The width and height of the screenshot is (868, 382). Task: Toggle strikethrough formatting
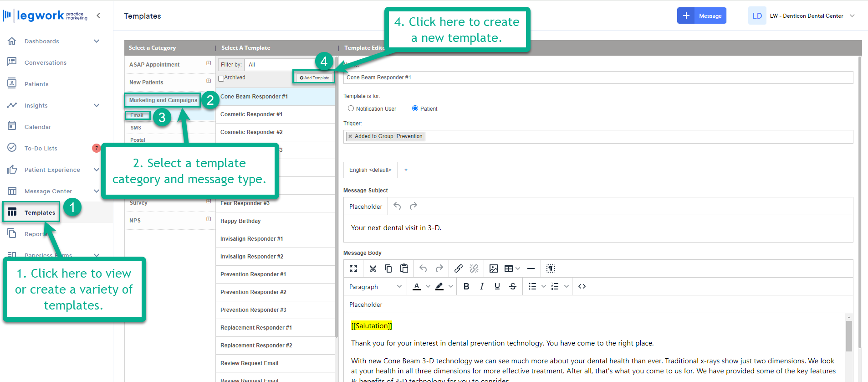point(513,286)
